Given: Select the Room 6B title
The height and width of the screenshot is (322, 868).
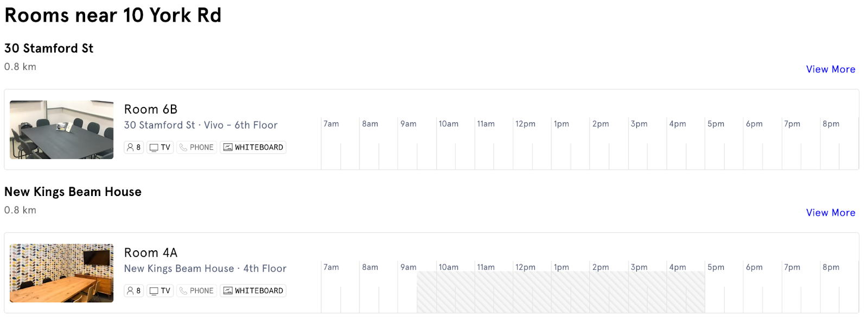Looking at the screenshot, I should 150,109.
